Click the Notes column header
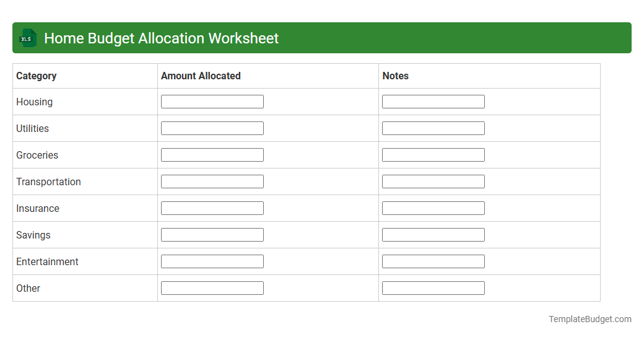Screen dimensions: 644x337 tap(396, 76)
